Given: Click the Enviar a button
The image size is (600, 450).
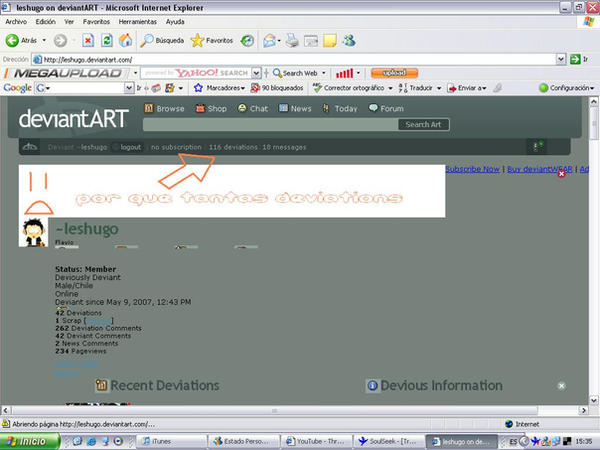Looking at the screenshot, I should 466,88.
